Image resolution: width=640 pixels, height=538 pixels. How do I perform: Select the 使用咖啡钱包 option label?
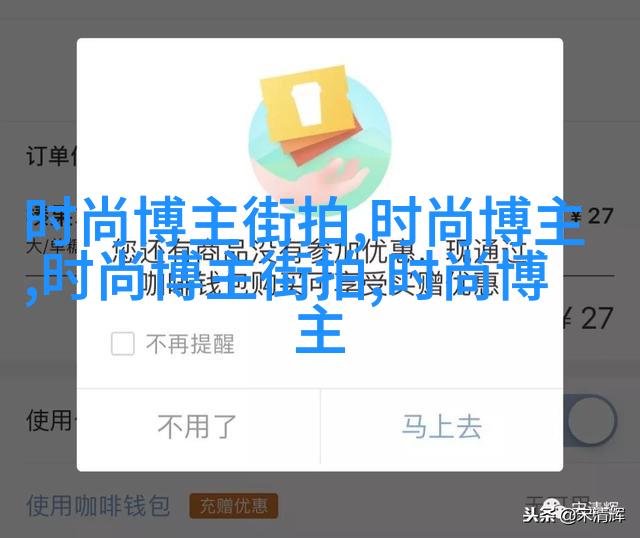pos(98,505)
